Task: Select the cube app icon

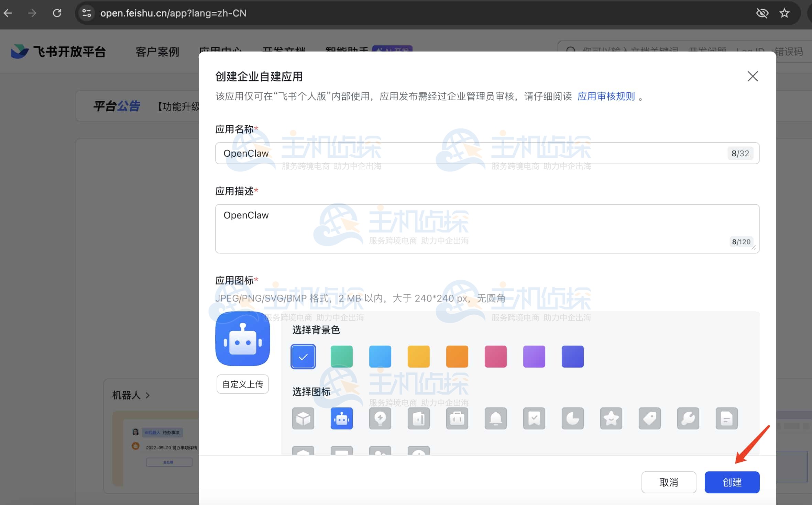Action: point(303,418)
